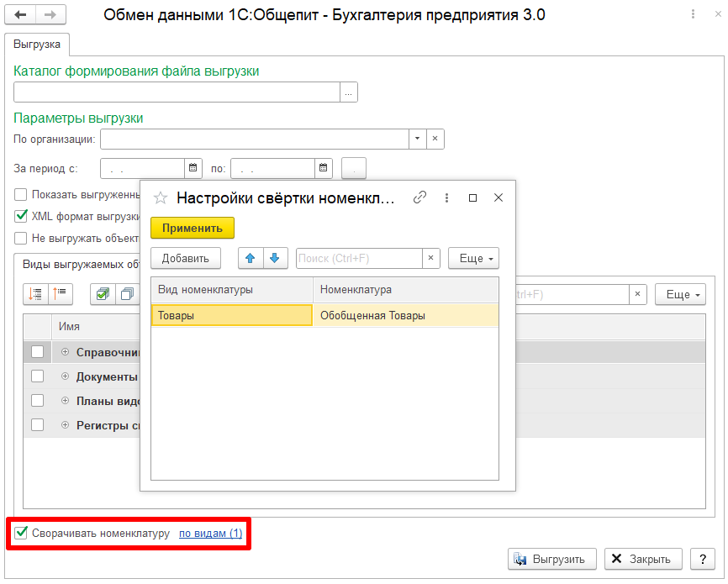Move row down with blue down arrow
The width and height of the screenshot is (728, 584).
274,258
